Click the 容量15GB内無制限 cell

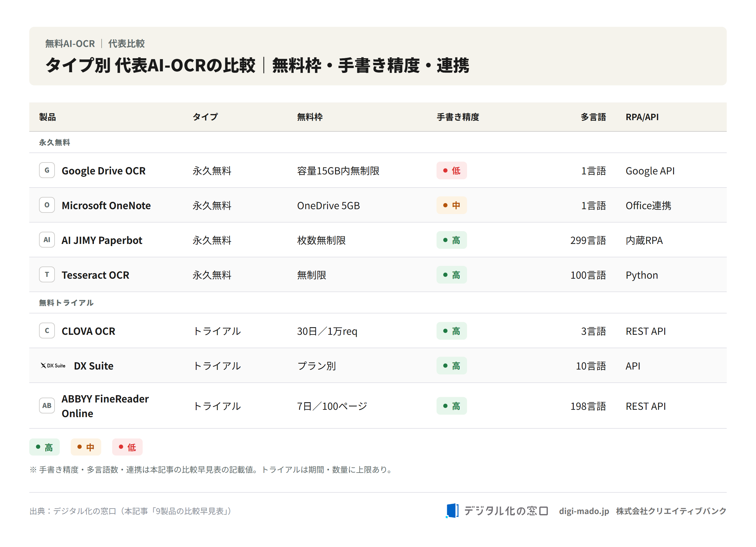(338, 171)
